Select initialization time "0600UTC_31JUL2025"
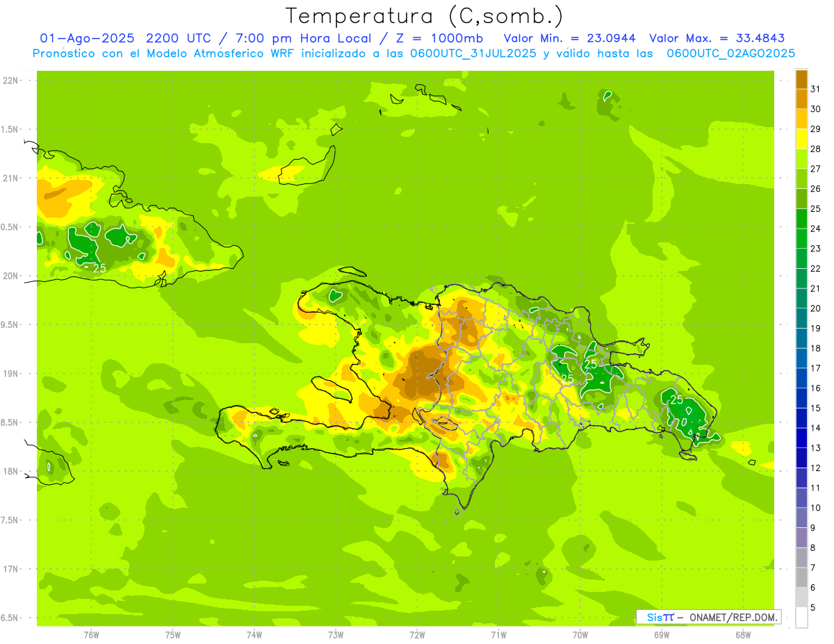Screen dimensions: 834x644 [473, 53]
